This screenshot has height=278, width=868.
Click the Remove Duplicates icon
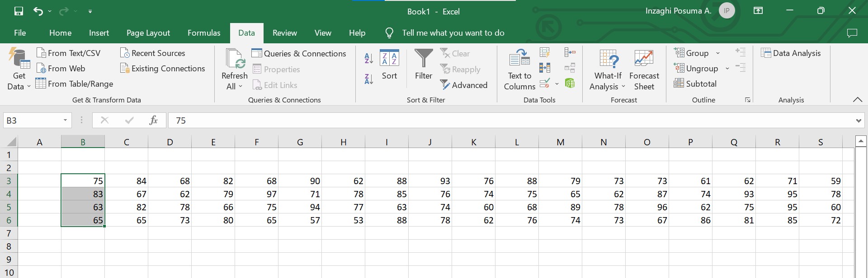click(545, 68)
